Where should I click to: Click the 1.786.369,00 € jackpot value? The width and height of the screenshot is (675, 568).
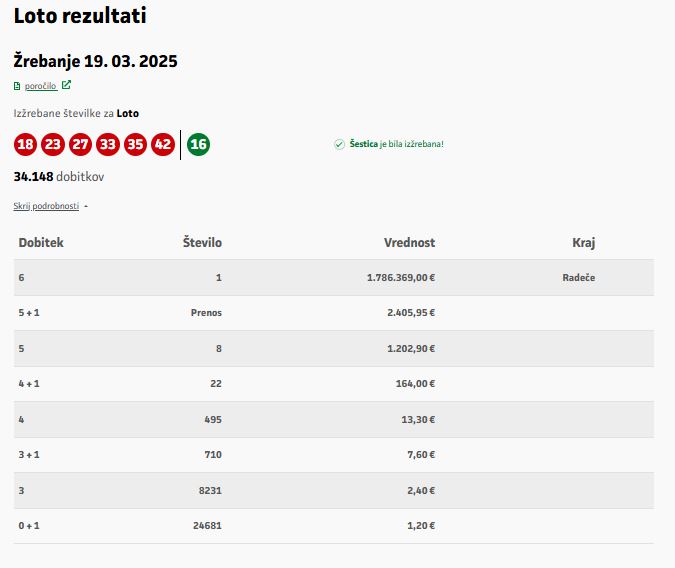401,277
